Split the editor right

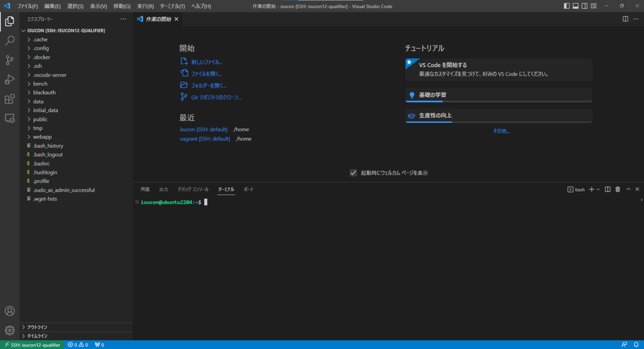point(625,19)
